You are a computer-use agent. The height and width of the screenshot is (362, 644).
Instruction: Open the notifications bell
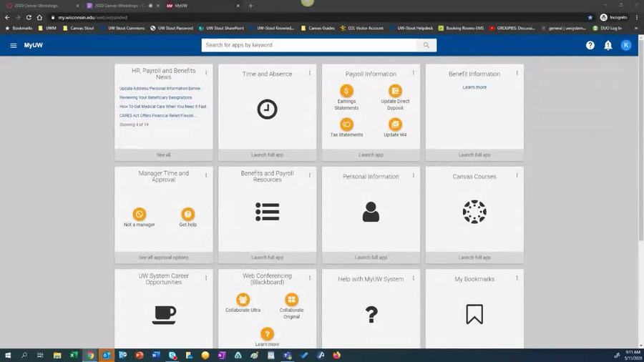click(x=608, y=45)
